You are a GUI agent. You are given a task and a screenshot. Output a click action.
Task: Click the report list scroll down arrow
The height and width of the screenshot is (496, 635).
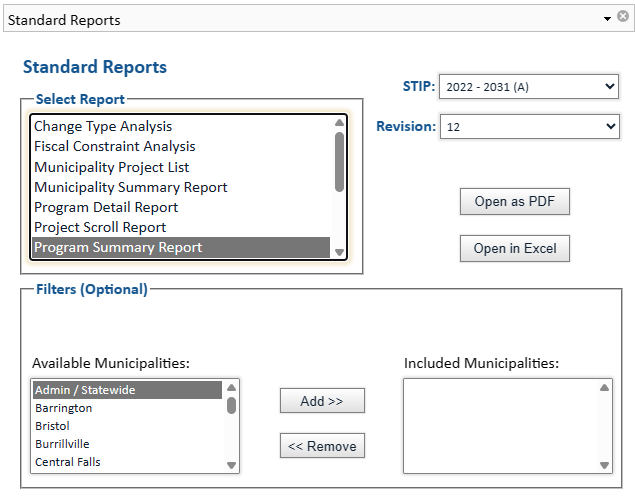[339, 252]
